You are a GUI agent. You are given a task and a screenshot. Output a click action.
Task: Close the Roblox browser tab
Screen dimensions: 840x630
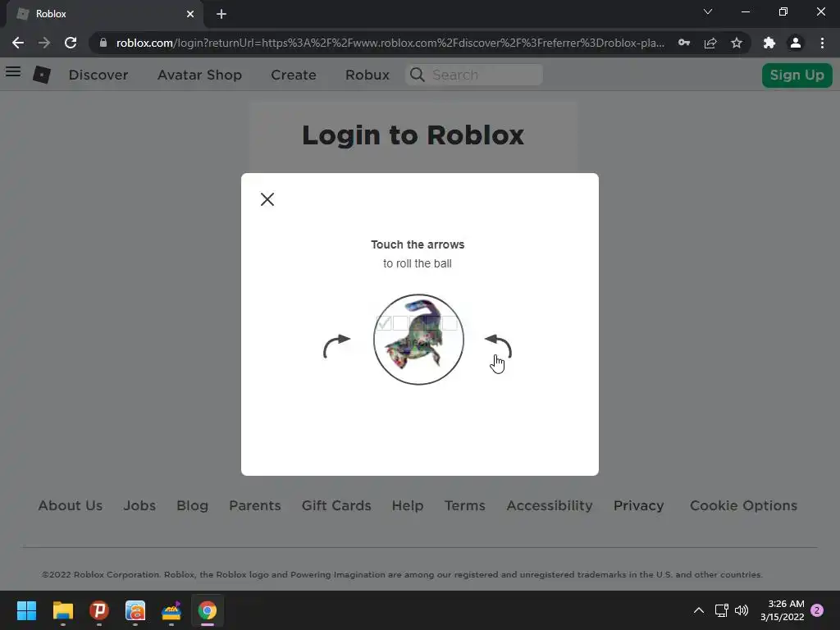pos(190,14)
